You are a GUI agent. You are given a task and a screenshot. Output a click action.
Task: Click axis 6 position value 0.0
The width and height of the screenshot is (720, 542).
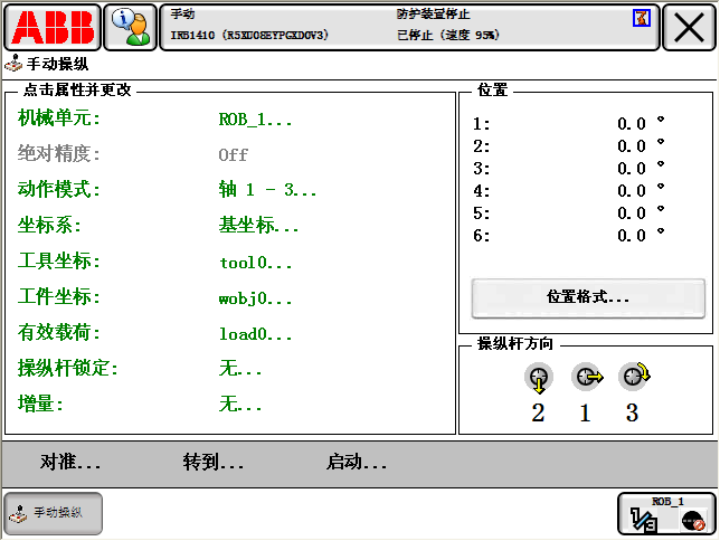point(631,236)
